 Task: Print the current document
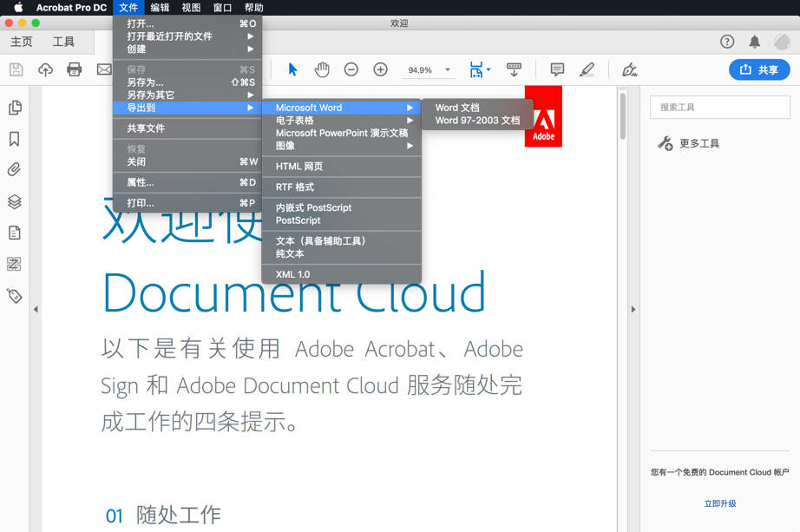(75, 69)
